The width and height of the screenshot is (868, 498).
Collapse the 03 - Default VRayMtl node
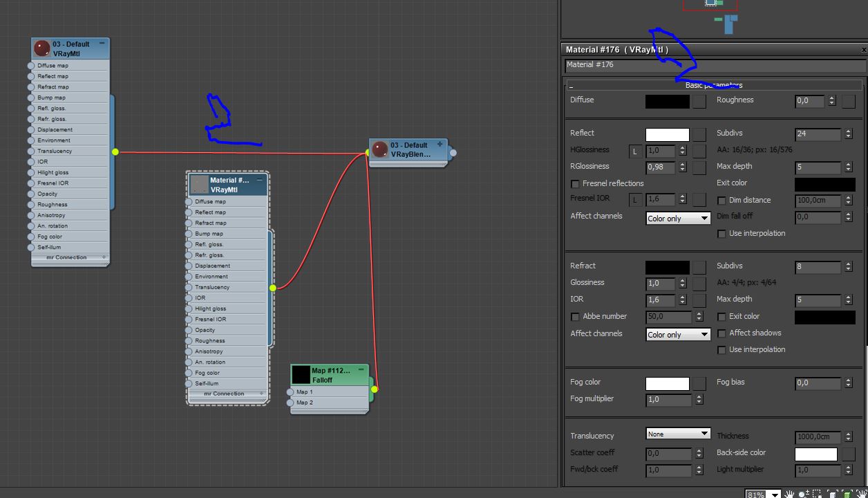(102, 43)
